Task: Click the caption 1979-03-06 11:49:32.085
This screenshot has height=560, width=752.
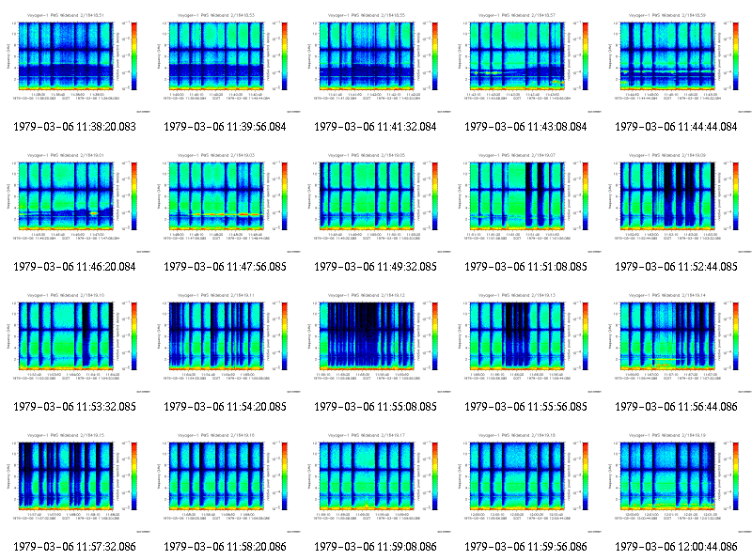Action: pyautogui.click(x=375, y=267)
